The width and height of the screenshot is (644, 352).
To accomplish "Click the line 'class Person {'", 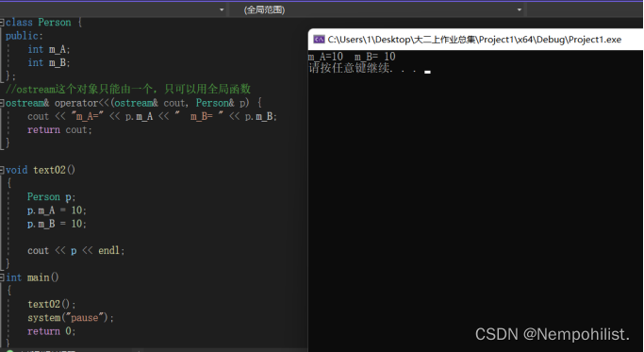I will pos(43,23).
